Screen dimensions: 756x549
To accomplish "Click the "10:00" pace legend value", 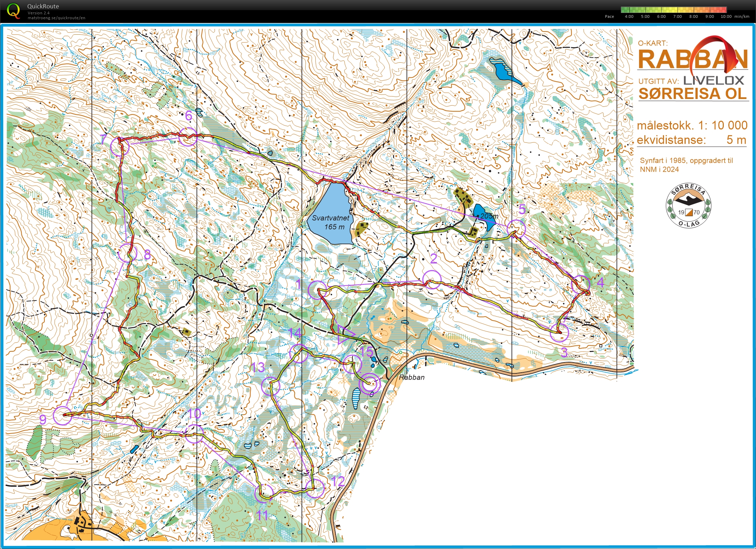I will click(726, 16).
